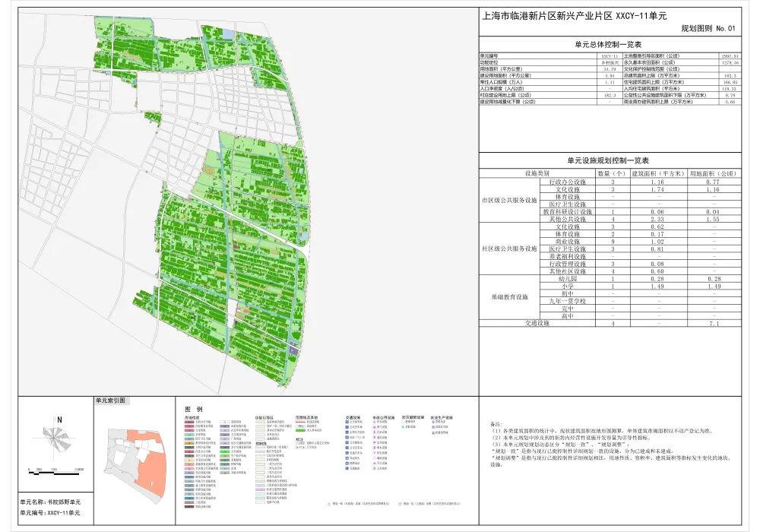This screenshot has width=760, height=532.
Task: Click the '单元索引图' label
Action: point(110,401)
